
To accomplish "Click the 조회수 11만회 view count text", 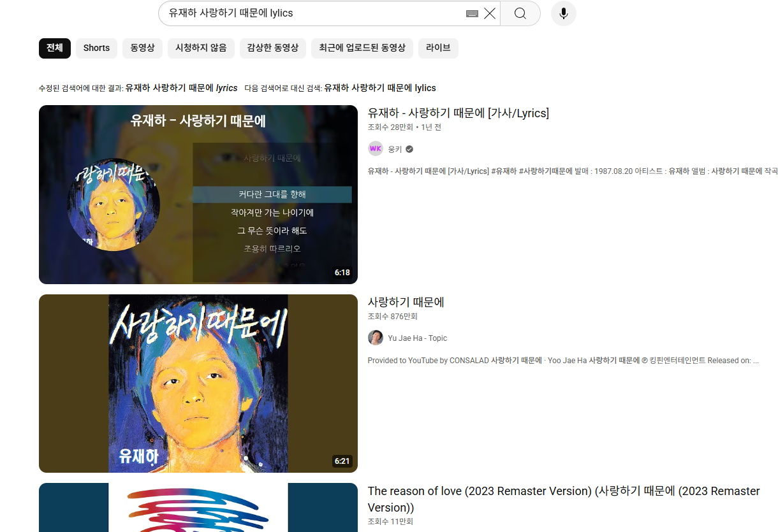I will coord(390,522).
